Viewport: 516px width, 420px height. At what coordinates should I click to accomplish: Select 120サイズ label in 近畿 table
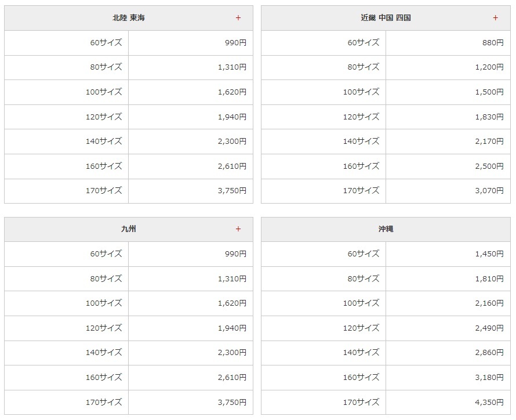[361, 117]
